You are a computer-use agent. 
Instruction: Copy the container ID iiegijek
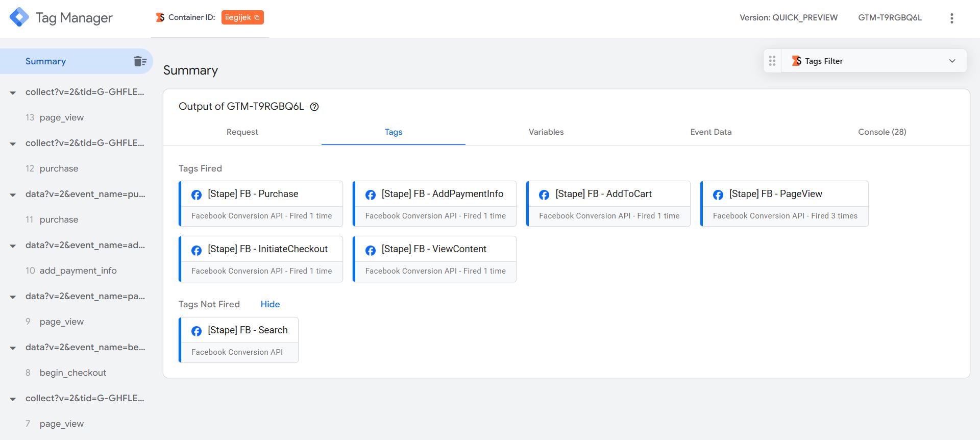(x=242, y=17)
